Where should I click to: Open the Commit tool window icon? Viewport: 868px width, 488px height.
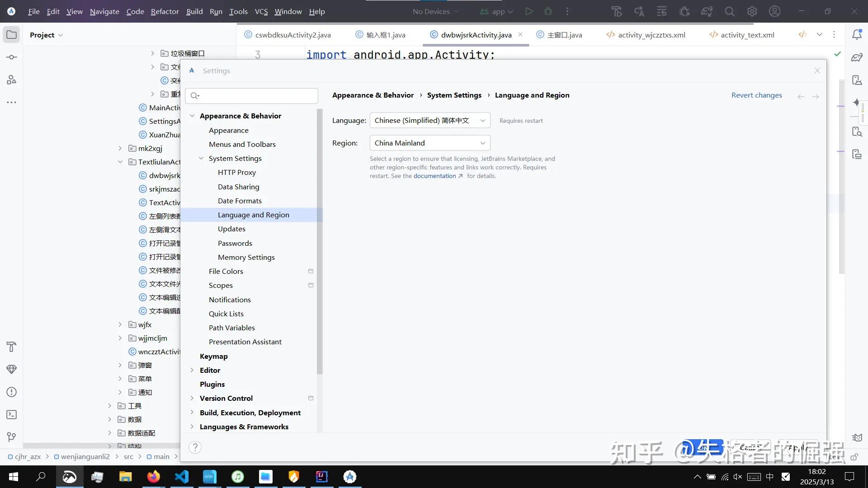coord(12,57)
